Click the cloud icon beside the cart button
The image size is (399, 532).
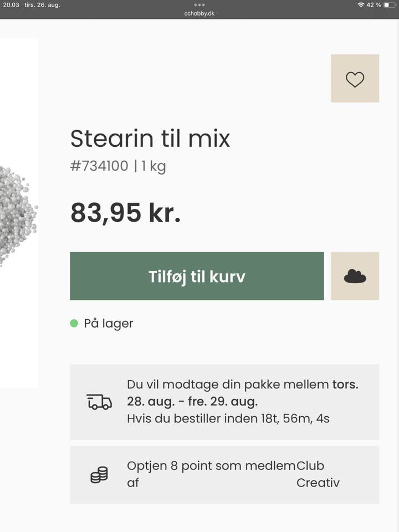coord(355,276)
